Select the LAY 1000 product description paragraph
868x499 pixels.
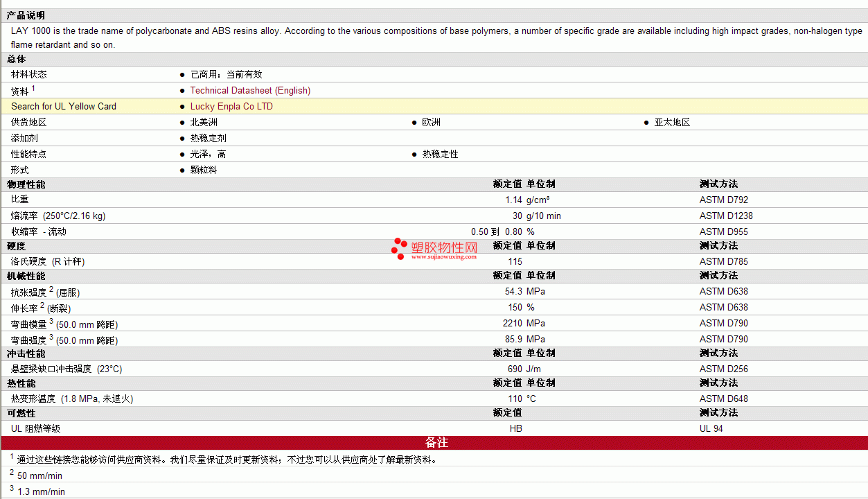pos(436,37)
